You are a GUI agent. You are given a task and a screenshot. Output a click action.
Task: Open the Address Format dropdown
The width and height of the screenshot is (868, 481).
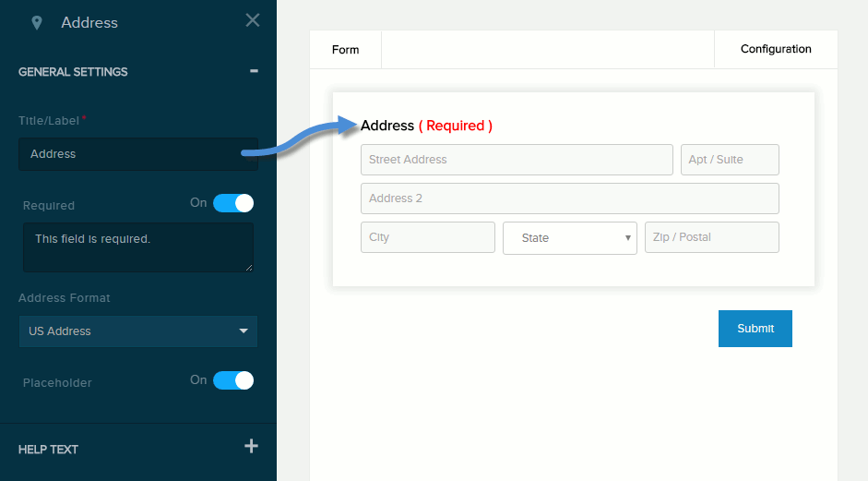click(138, 331)
